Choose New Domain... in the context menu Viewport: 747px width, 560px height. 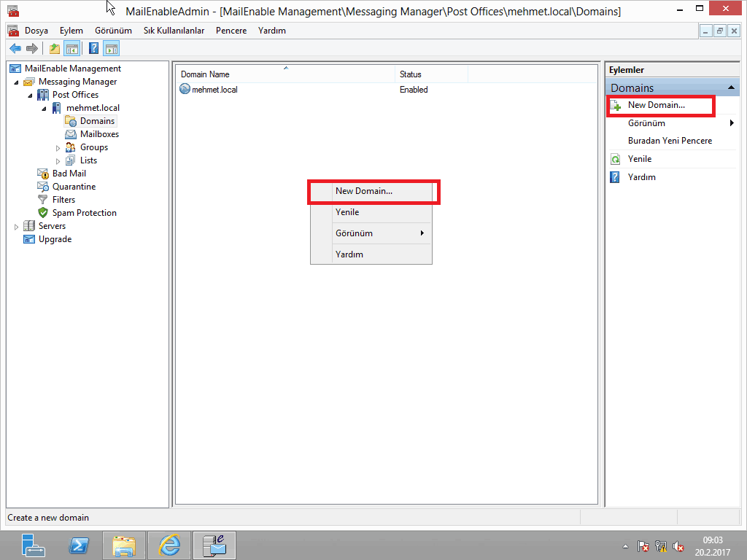[x=364, y=191]
